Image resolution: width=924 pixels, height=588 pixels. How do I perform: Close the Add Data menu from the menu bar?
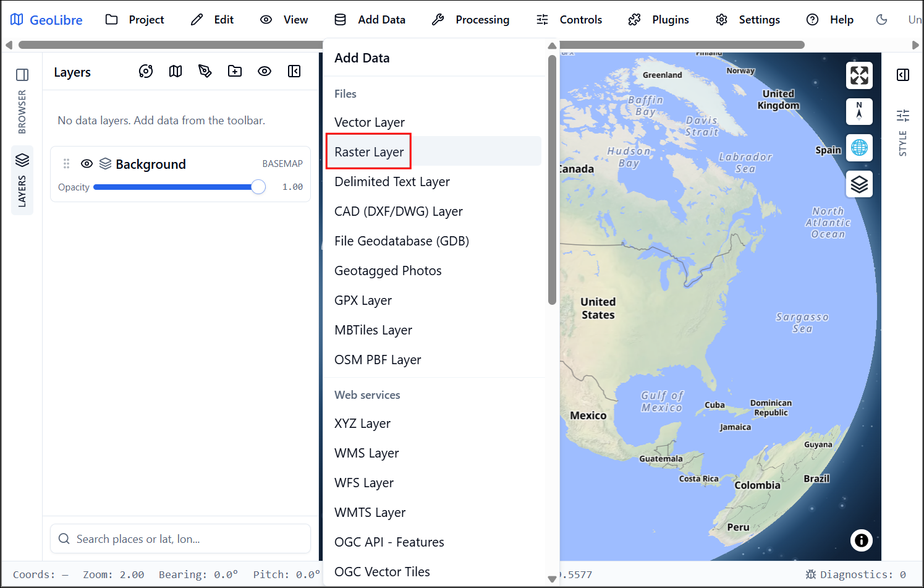[370, 20]
